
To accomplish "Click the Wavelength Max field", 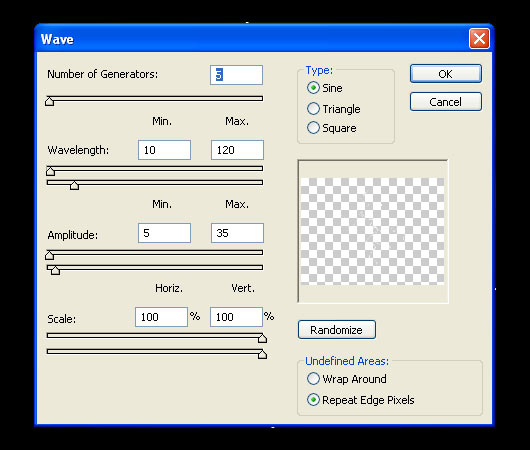I will pos(237,150).
